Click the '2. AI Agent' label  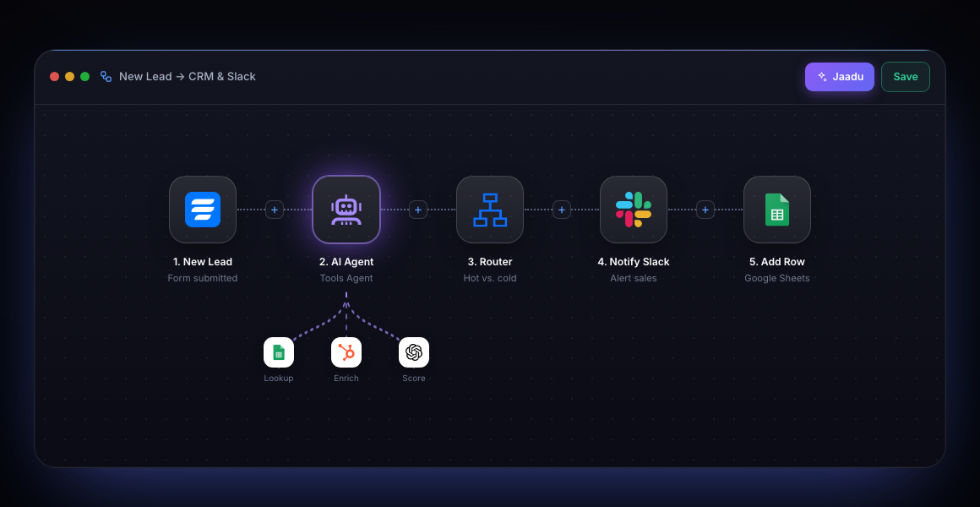point(346,262)
